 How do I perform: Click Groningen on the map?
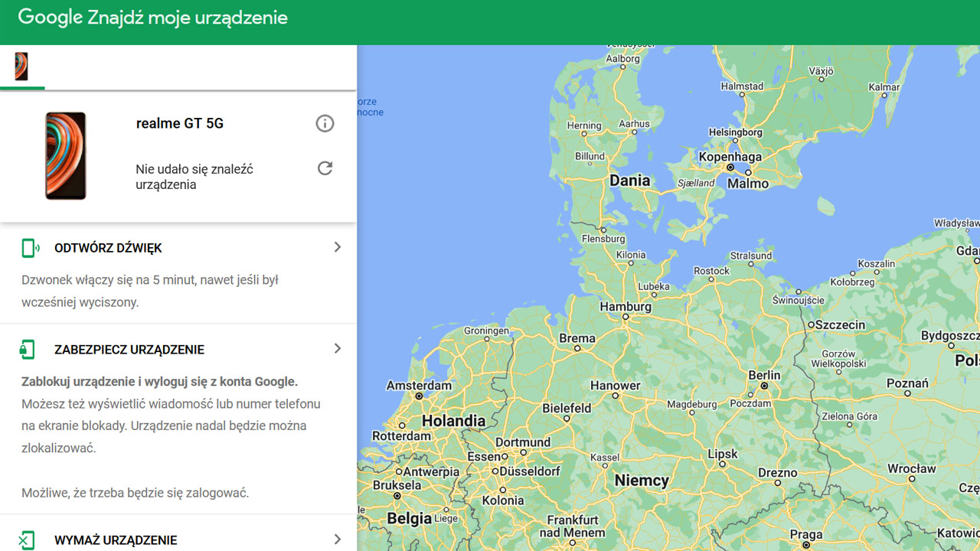pyautogui.click(x=486, y=331)
